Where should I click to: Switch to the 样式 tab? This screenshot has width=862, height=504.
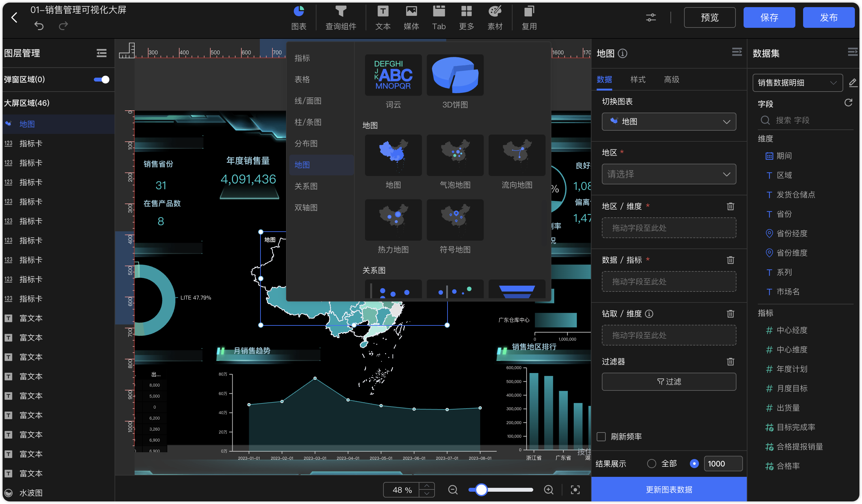tap(638, 80)
